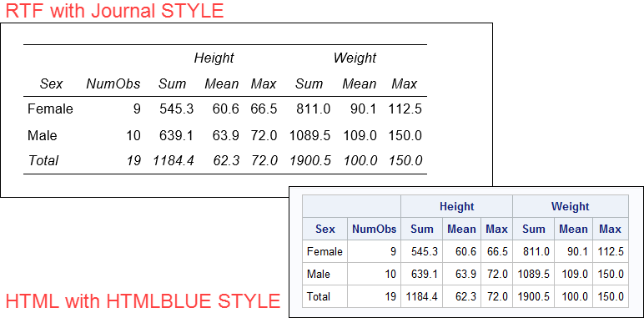Click the Height header in HTML table
644x318 pixels.
point(456,206)
